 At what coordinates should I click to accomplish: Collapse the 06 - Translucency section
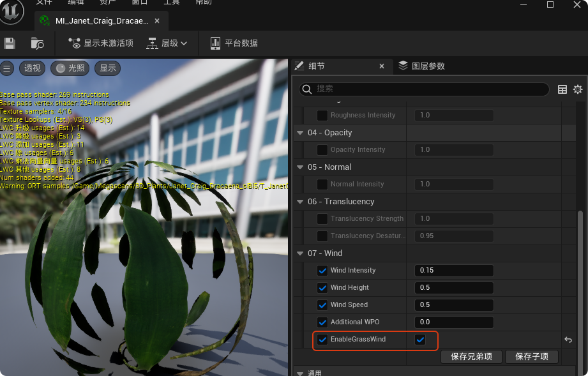(300, 202)
